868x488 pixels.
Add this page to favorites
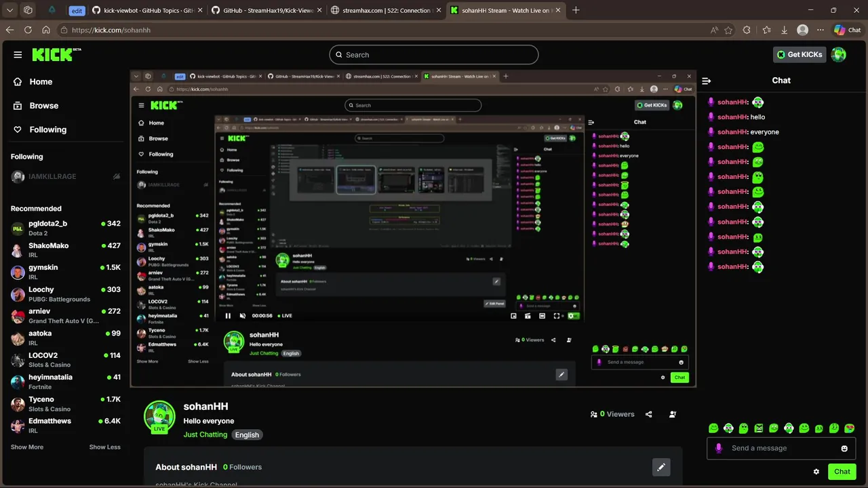(x=728, y=30)
